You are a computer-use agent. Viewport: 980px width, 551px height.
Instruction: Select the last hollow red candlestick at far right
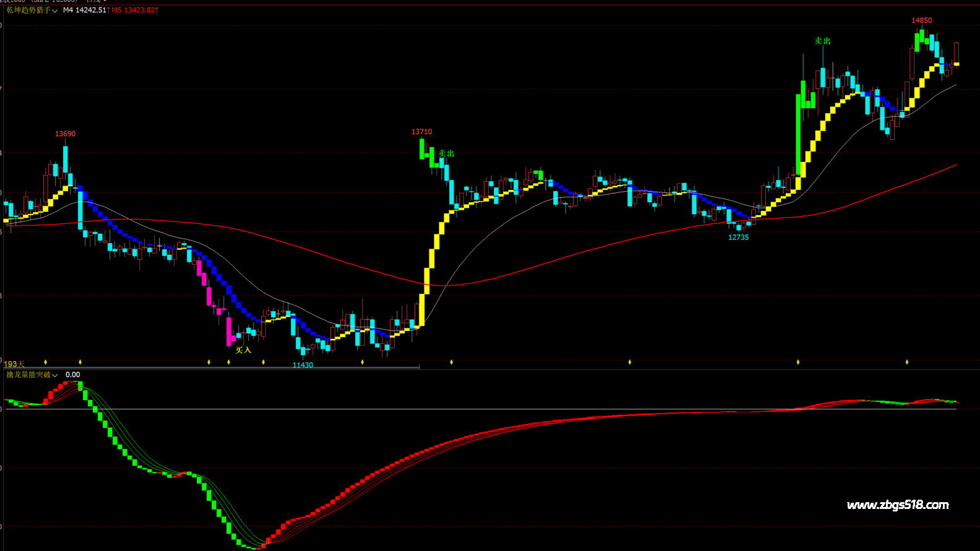(956, 53)
